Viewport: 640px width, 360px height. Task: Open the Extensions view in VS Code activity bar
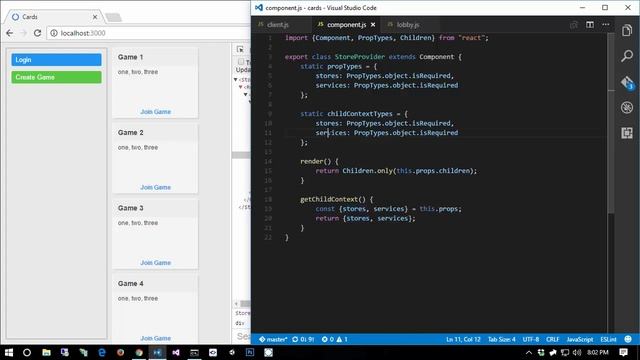(627, 133)
